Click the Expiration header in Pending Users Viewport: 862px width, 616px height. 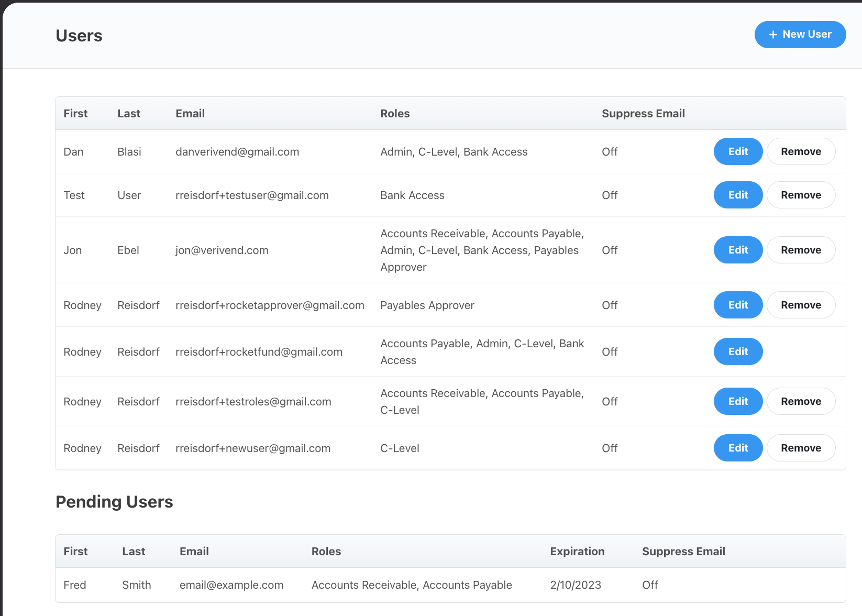pos(577,551)
